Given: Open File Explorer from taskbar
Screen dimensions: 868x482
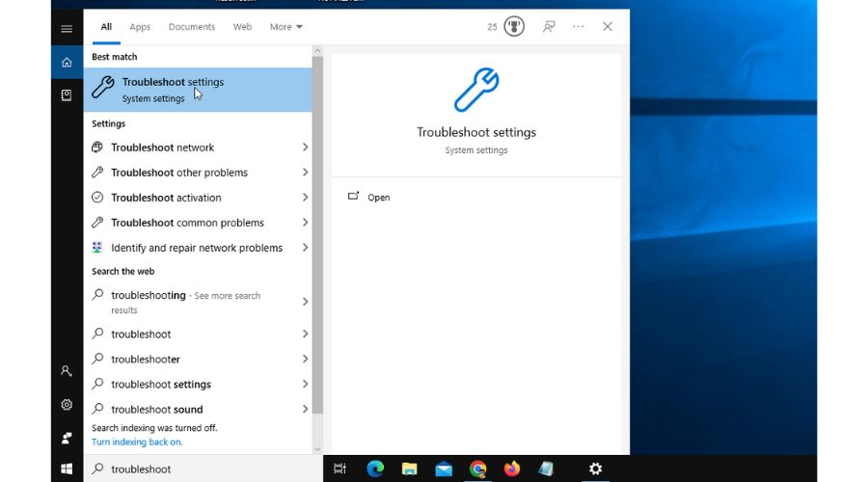Looking at the screenshot, I should pos(409,469).
